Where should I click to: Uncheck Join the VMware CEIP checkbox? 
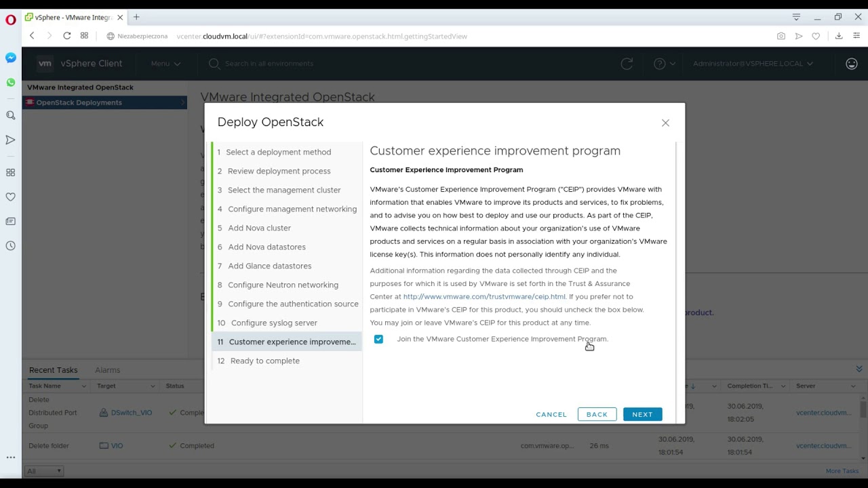(378, 339)
